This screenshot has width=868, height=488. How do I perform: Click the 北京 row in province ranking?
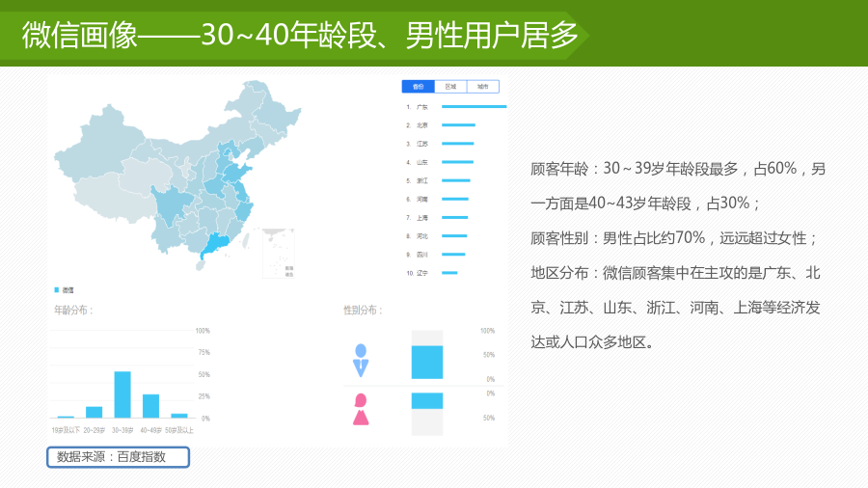[440, 125]
